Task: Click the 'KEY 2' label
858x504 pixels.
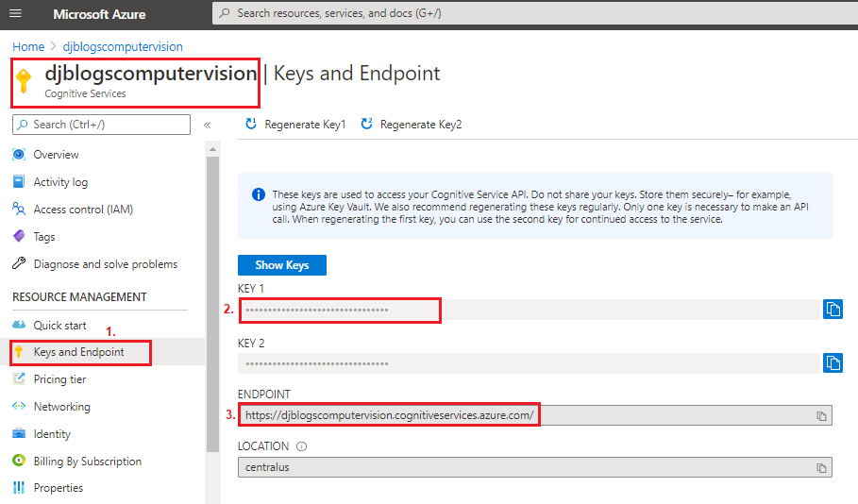Action: [251, 344]
